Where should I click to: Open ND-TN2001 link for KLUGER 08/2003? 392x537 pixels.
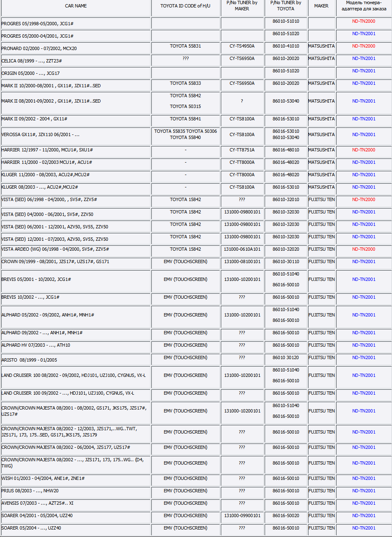tap(363, 187)
